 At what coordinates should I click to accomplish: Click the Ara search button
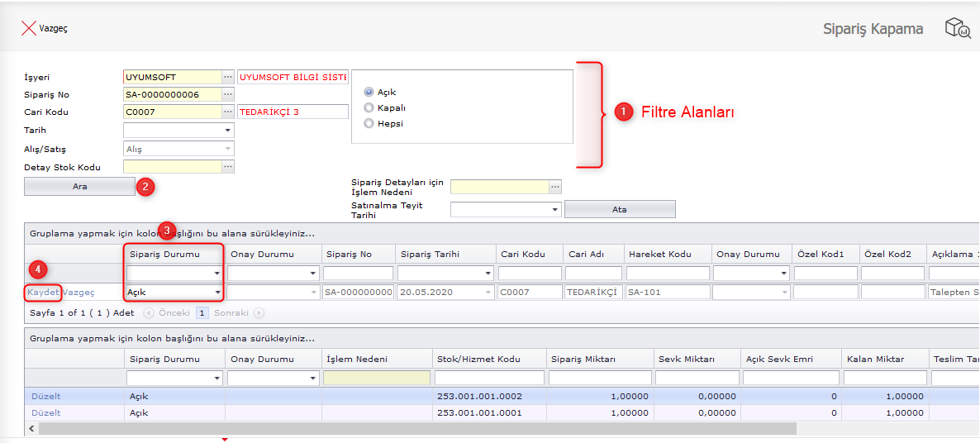(79, 187)
